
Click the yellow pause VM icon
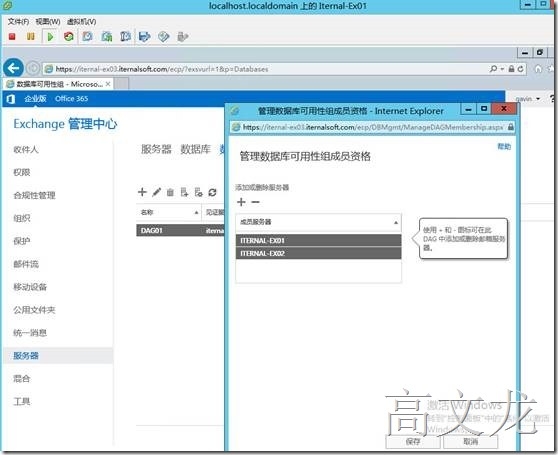[31, 36]
